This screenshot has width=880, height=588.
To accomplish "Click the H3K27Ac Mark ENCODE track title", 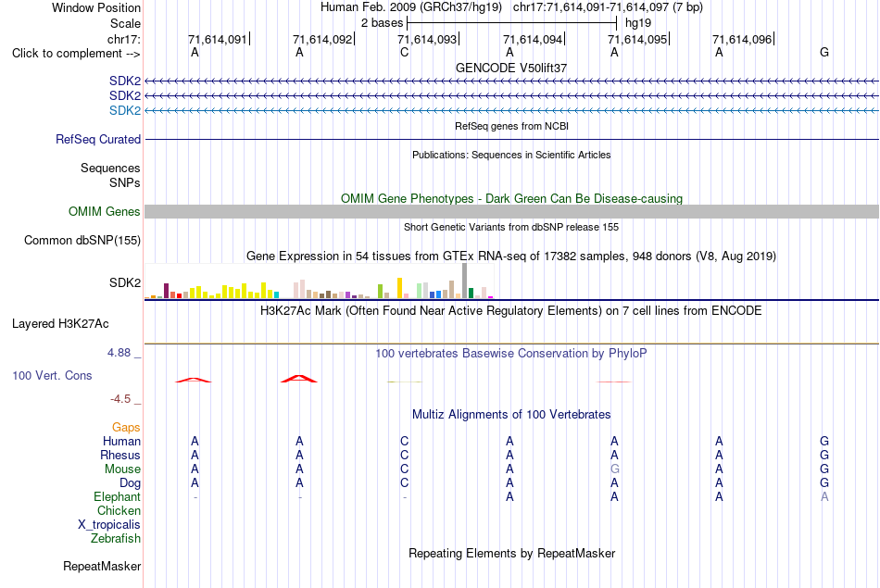I will click(511, 311).
